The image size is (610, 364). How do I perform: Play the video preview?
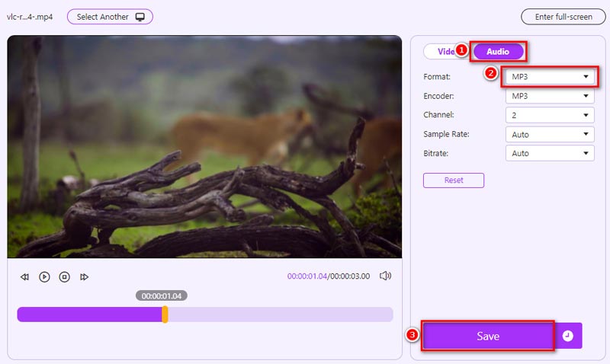tap(44, 277)
